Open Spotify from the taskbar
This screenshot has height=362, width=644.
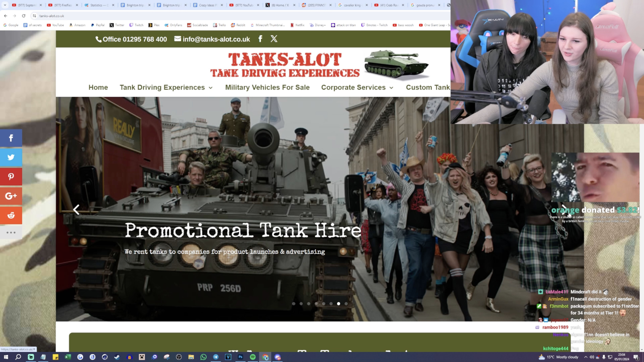253,357
